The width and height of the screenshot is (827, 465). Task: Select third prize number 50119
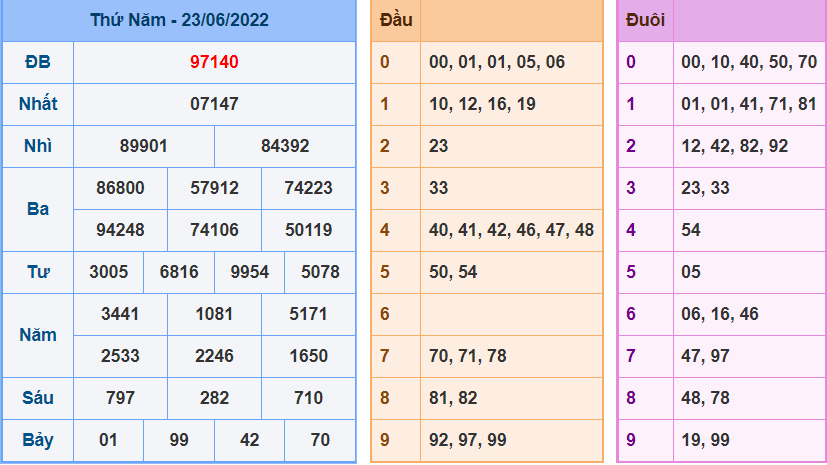coord(308,230)
